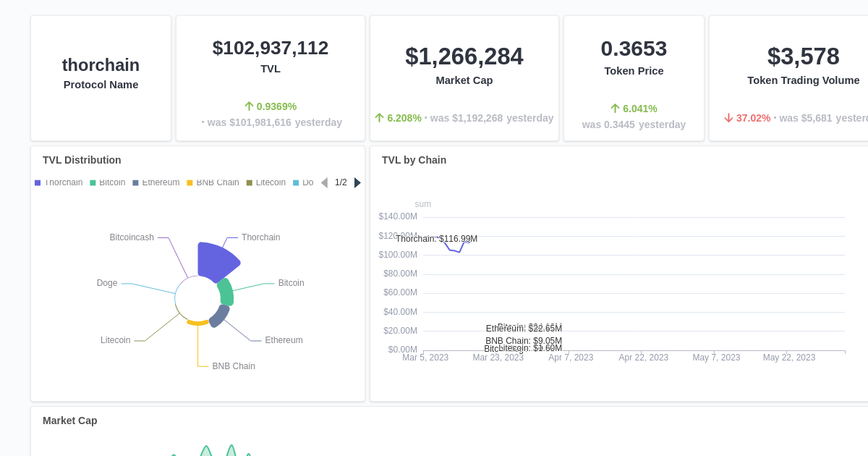This screenshot has height=456, width=868.
Task: Open the Market Cap chart title at the bottom
Action: pyautogui.click(x=70, y=421)
